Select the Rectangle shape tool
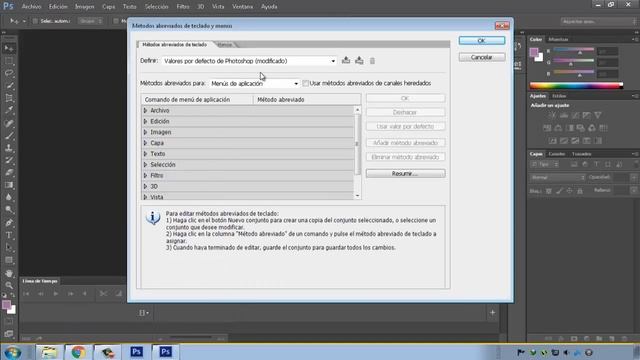 click(x=9, y=260)
